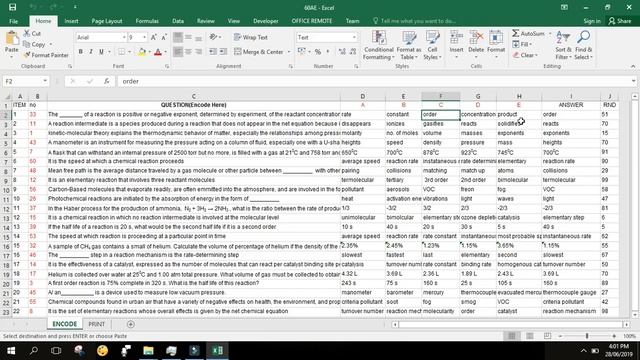Toggle Underline formatting
Viewport: 640px width, 360px height.
point(101,52)
